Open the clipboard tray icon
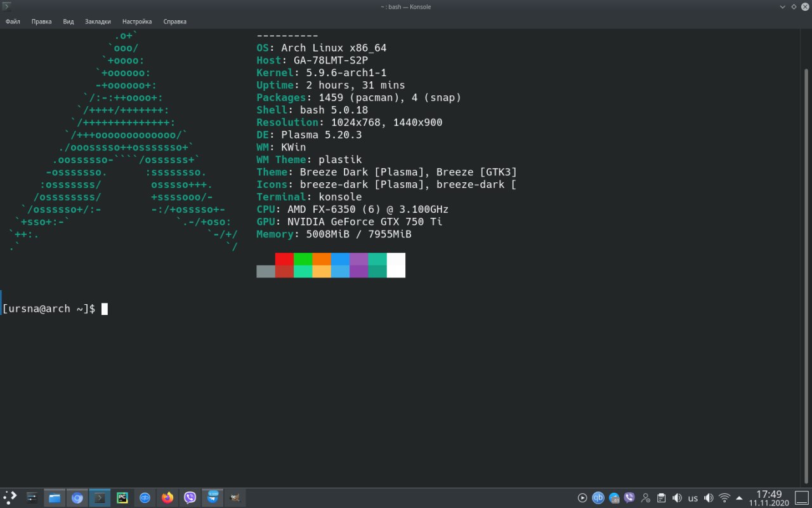This screenshot has width=812, height=508. pyautogui.click(x=661, y=498)
